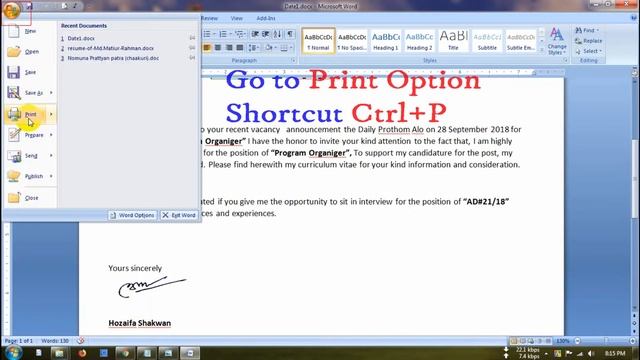Apply the Normal style
The height and width of the screenshot is (360, 640).
[x=318, y=41]
